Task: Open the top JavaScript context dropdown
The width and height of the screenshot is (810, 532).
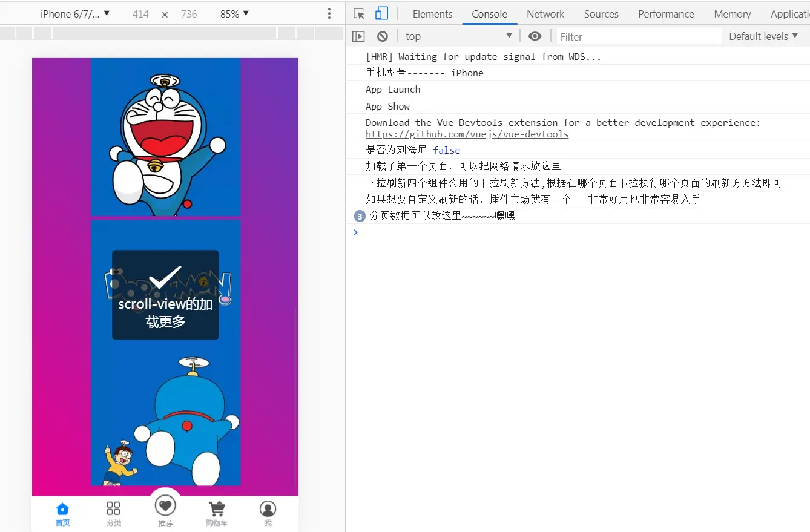Action: point(459,36)
